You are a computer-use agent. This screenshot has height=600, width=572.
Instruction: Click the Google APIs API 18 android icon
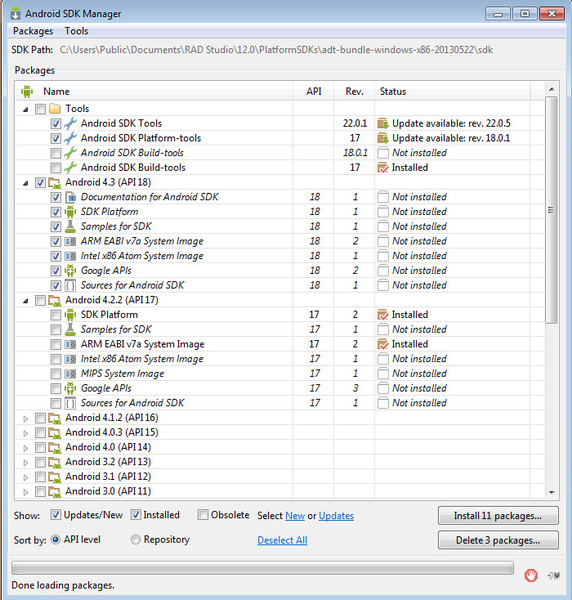(70, 271)
